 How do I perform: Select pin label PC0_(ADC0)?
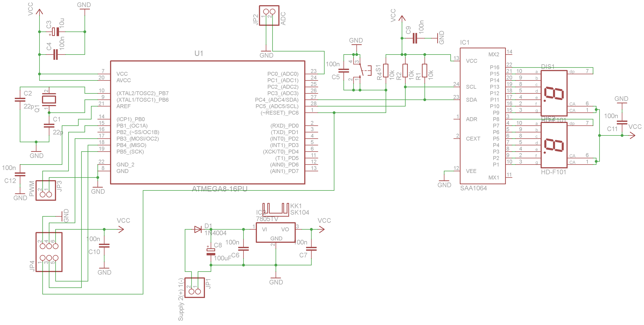283,74
